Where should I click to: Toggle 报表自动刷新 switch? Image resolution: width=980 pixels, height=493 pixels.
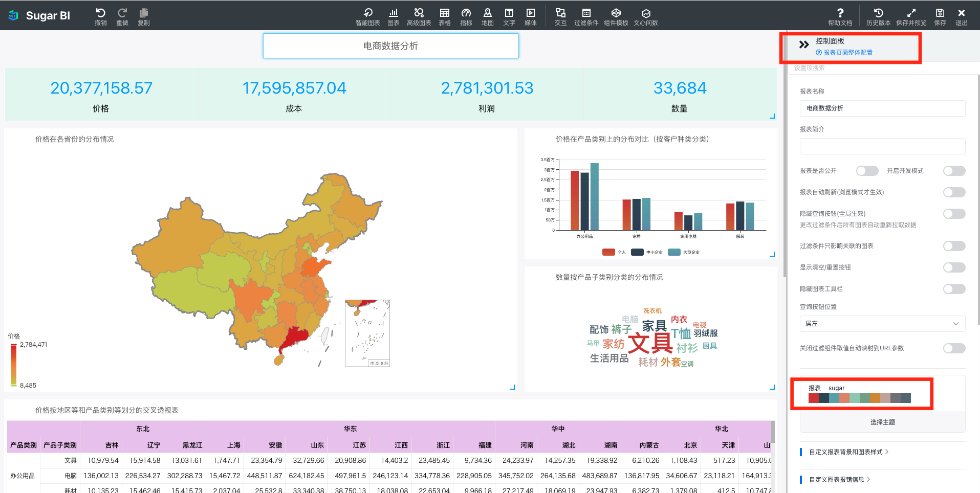(954, 192)
